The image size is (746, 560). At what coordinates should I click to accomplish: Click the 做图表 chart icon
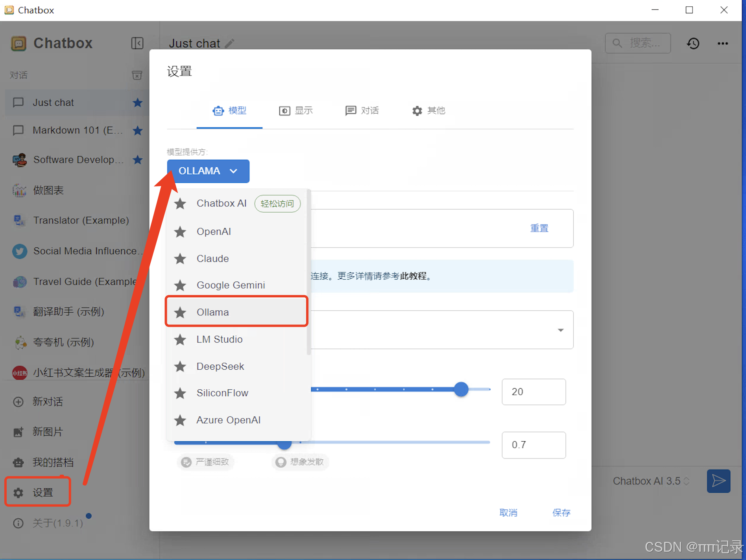tap(20, 190)
